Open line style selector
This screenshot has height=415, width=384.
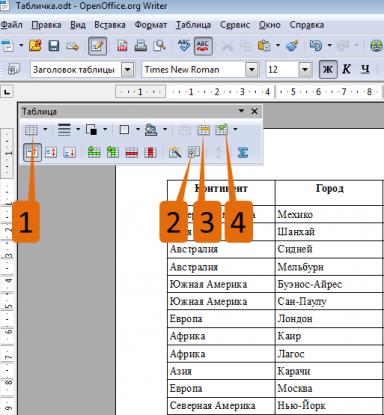64,130
